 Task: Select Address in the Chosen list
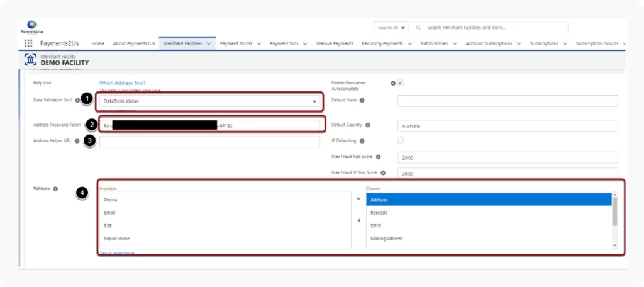489,200
